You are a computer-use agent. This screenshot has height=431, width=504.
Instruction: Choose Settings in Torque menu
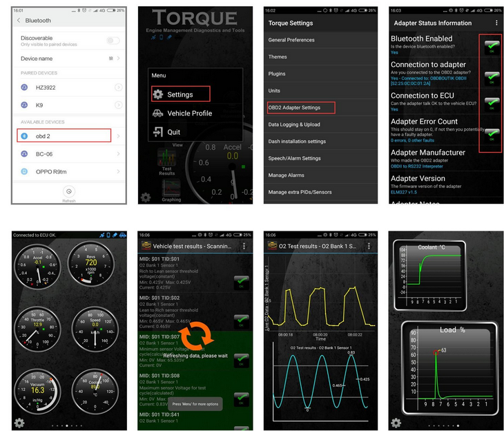(x=181, y=94)
